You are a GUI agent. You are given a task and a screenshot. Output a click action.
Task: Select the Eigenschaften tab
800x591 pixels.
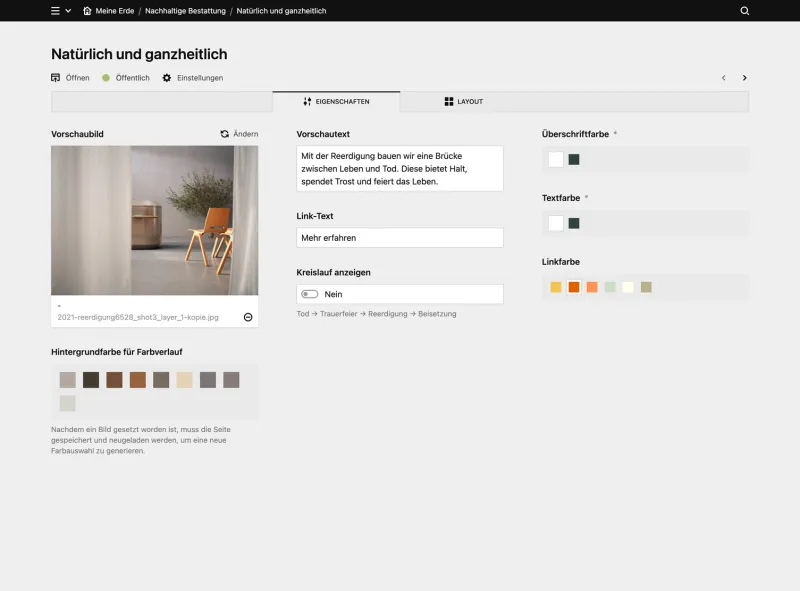click(340, 101)
